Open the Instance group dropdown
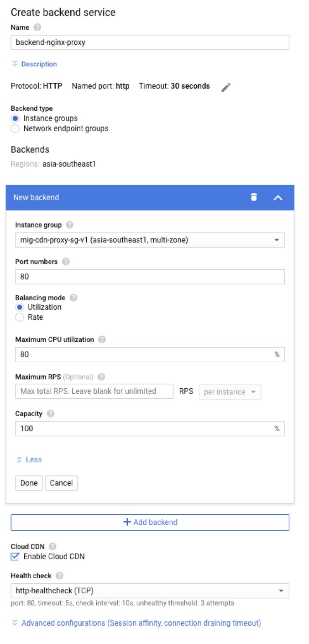309x644 pixels. (150, 240)
